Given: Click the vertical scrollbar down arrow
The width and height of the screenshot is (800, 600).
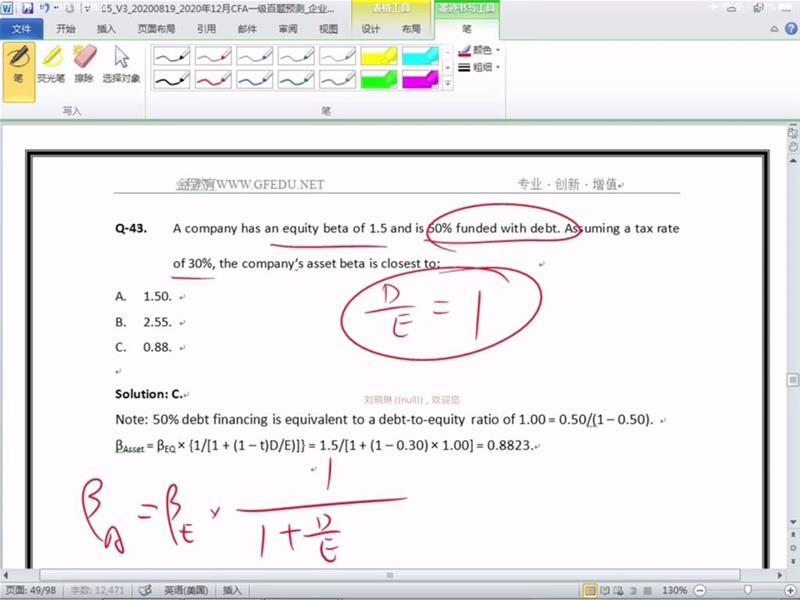Looking at the screenshot, I should pyautogui.click(x=793, y=522).
